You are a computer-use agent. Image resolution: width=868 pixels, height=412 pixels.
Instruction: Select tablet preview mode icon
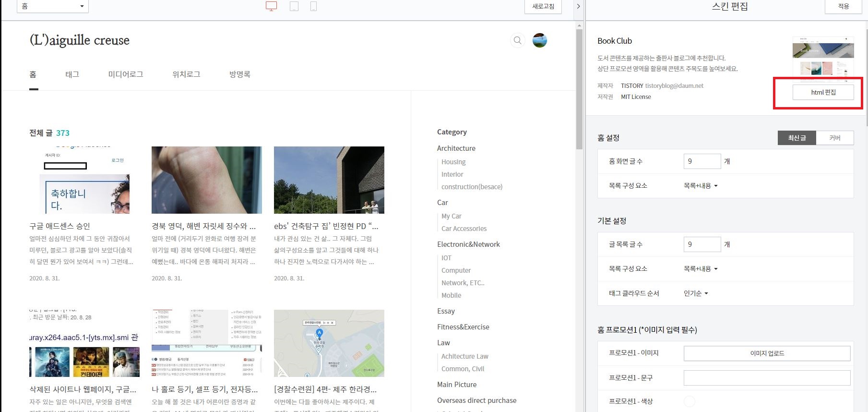(294, 6)
